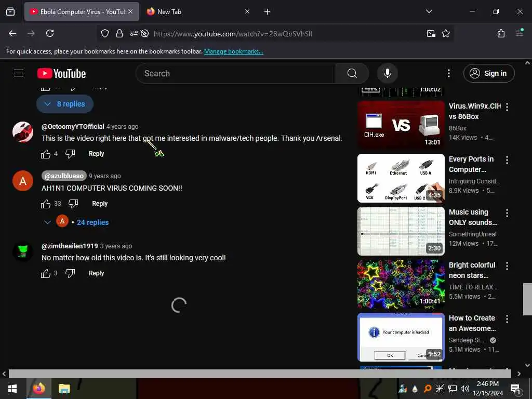Click the YouTube search field

(x=236, y=73)
